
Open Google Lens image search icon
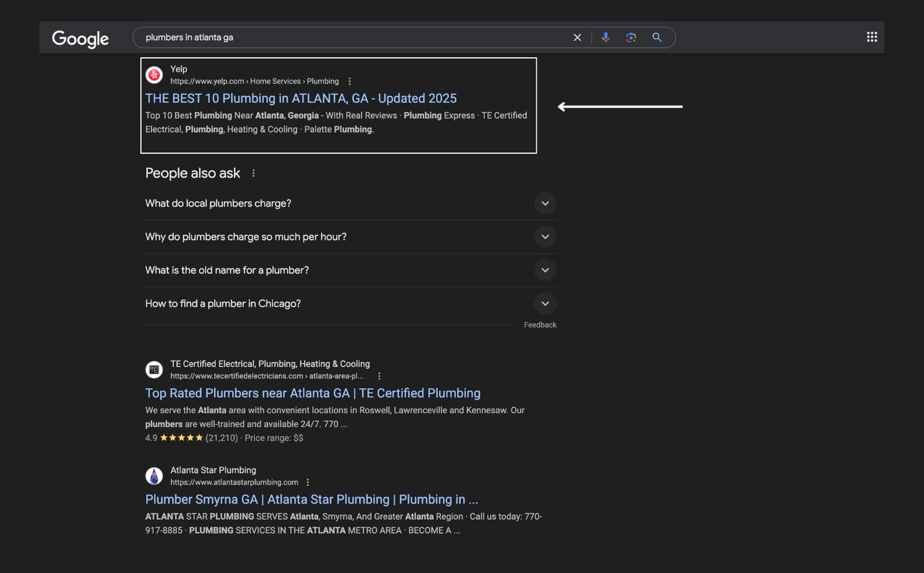click(x=631, y=37)
